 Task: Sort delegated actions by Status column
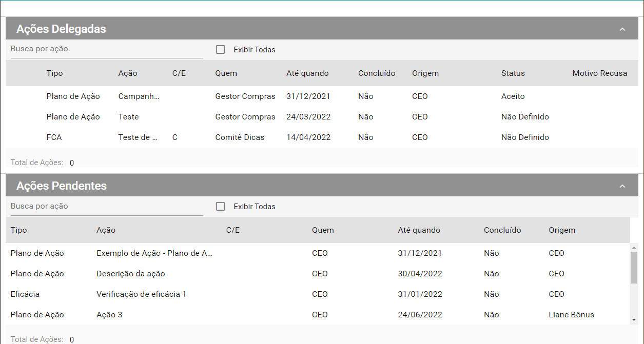pos(513,73)
